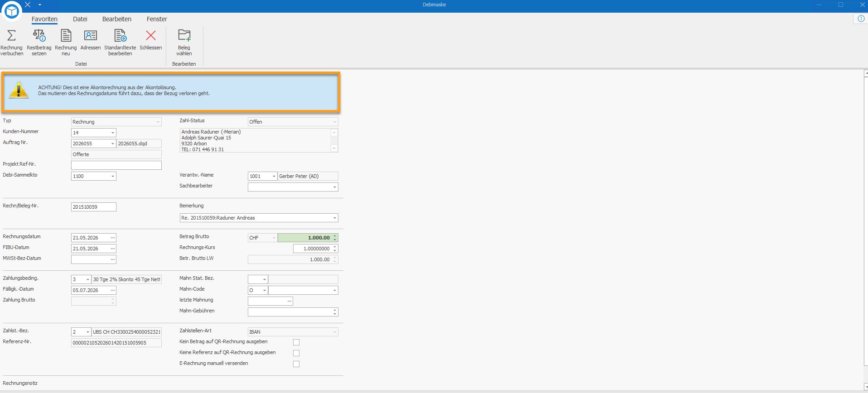The height and width of the screenshot is (393, 868).
Task: Tick E-Rechnung manuell versenden checkbox
Action: tap(296, 364)
